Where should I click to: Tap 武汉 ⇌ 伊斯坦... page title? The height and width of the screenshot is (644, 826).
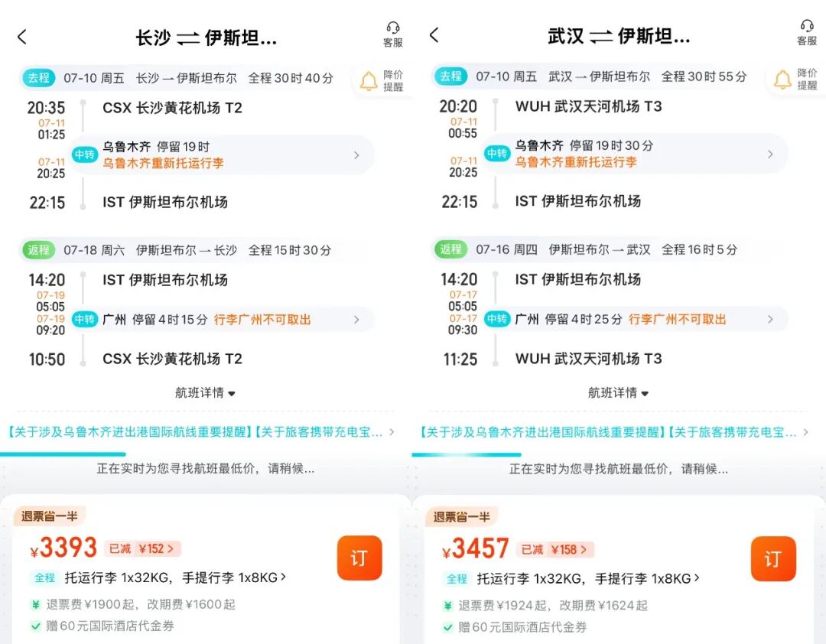coord(619,37)
